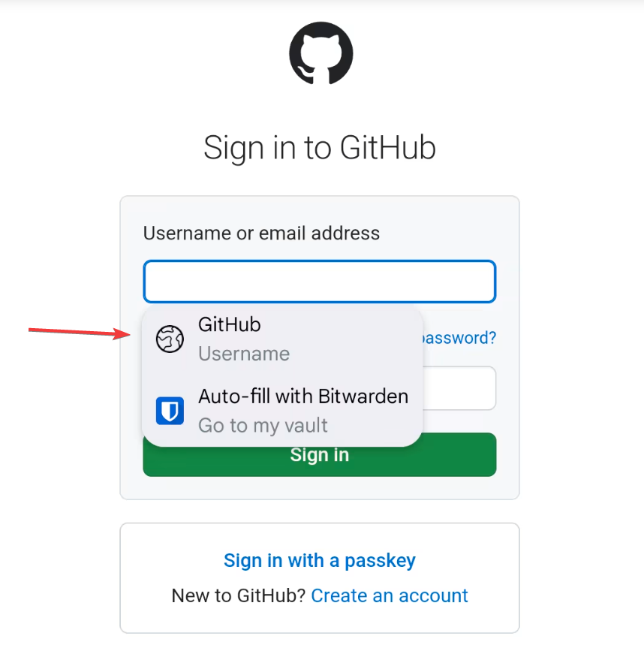Click the blue Bitwarden shield icon

(170, 411)
